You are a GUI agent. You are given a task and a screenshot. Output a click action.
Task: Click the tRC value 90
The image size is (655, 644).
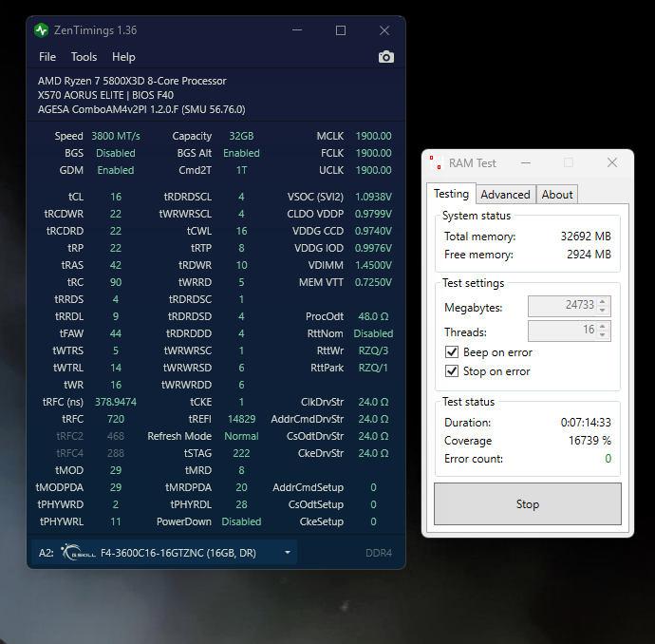click(116, 282)
